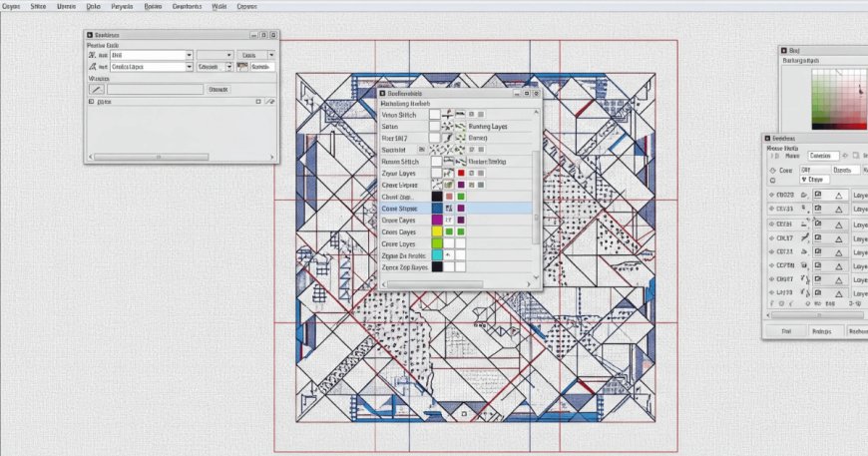Toggle the square checkbox in top-left panel list header
This screenshot has height=456, width=868.
coord(257,101)
